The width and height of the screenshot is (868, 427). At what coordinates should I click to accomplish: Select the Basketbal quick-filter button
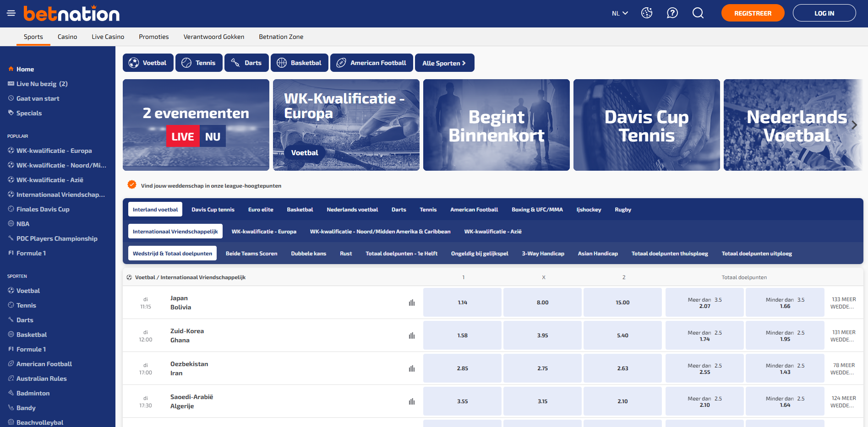click(x=300, y=63)
